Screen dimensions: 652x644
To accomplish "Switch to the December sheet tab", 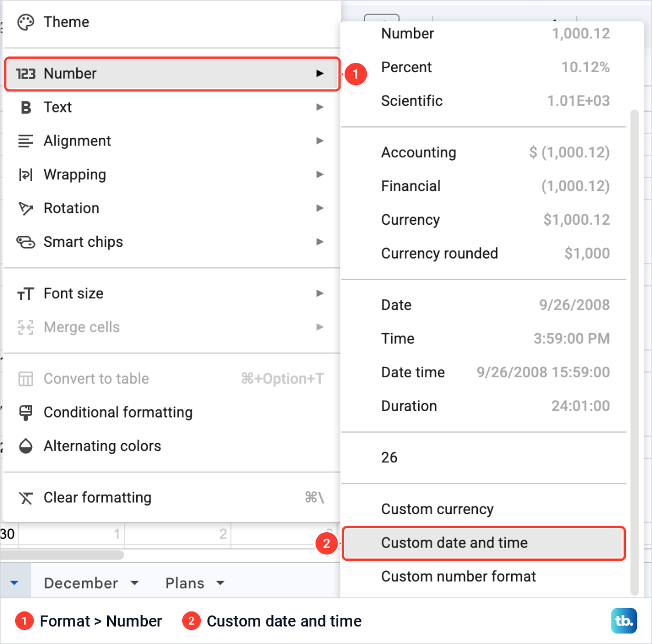I will 81,583.
